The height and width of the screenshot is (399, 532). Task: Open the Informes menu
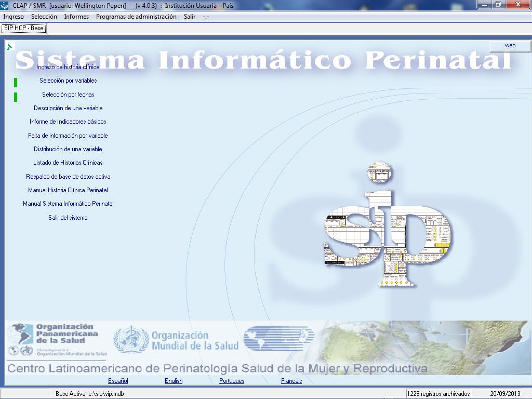pos(76,17)
